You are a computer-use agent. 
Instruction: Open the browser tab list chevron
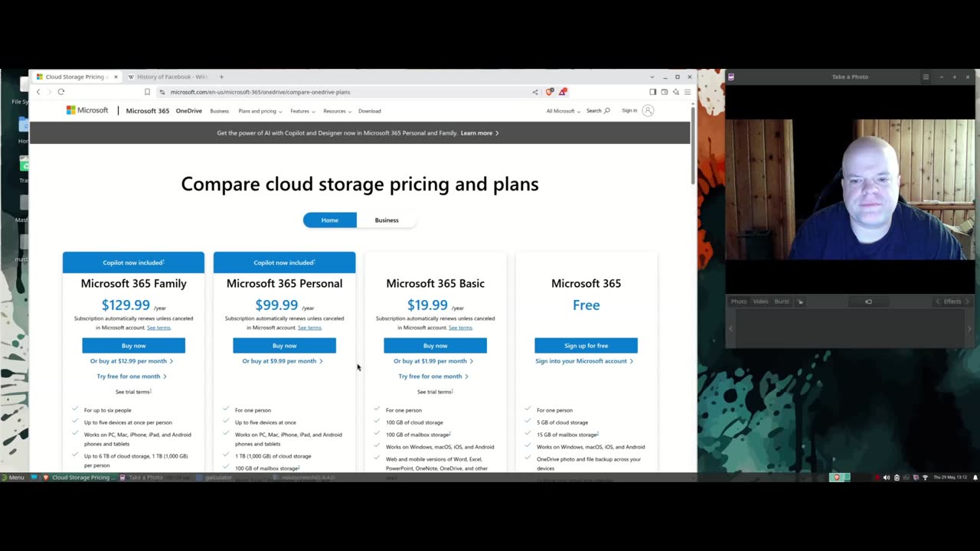(652, 77)
